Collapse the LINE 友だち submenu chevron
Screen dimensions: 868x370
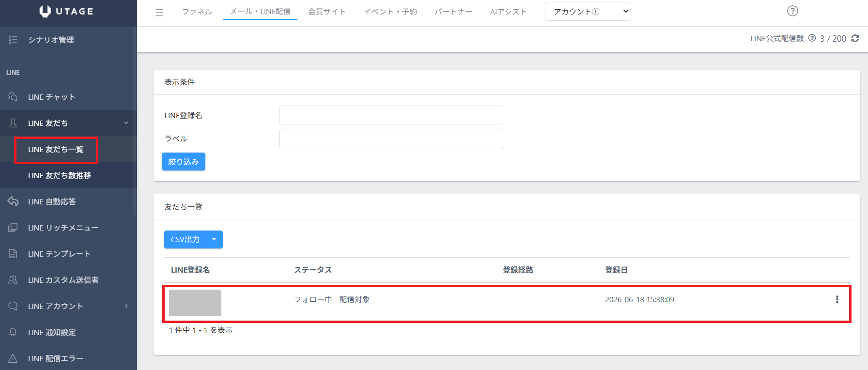click(126, 123)
